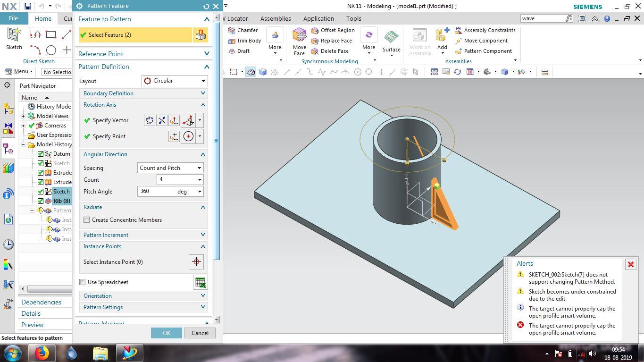Image resolution: width=644 pixels, height=362 pixels.
Task: Open the Layout Circular dropdown
Action: [175, 81]
